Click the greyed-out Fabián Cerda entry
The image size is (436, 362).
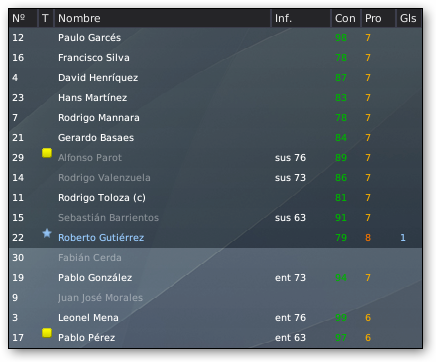click(90, 258)
